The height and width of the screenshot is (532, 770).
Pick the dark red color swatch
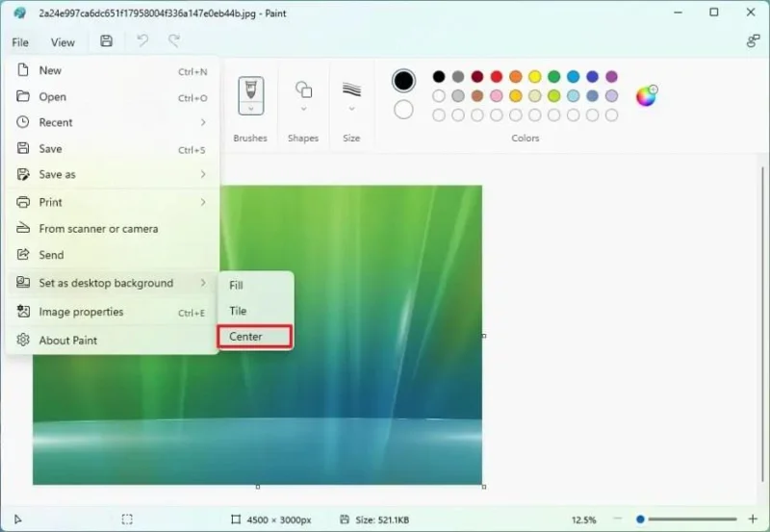click(477, 77)
